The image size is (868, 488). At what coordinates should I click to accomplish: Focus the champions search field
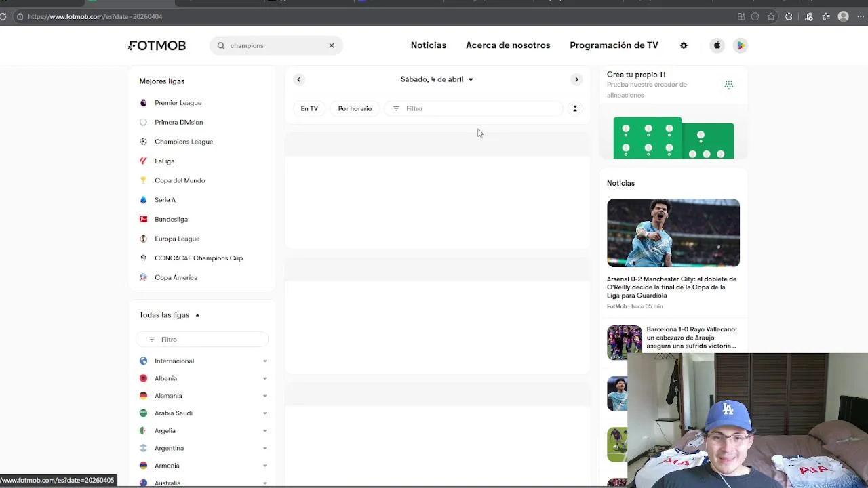pyautogui.click(x=276, y=45)
